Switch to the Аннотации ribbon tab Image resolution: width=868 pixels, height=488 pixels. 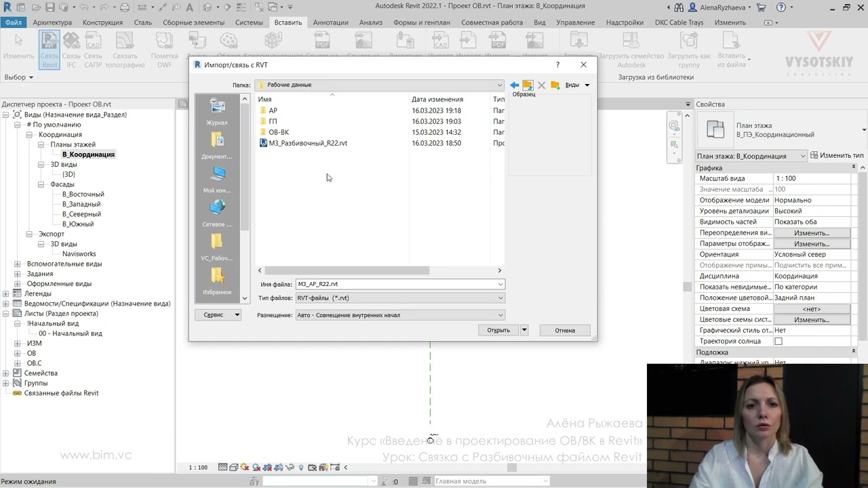(331, 22)
